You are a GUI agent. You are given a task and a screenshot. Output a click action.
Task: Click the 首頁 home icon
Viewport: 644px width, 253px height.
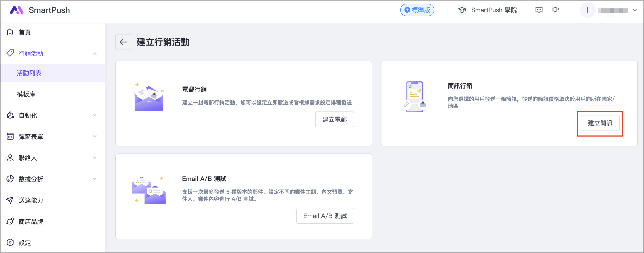10,32
